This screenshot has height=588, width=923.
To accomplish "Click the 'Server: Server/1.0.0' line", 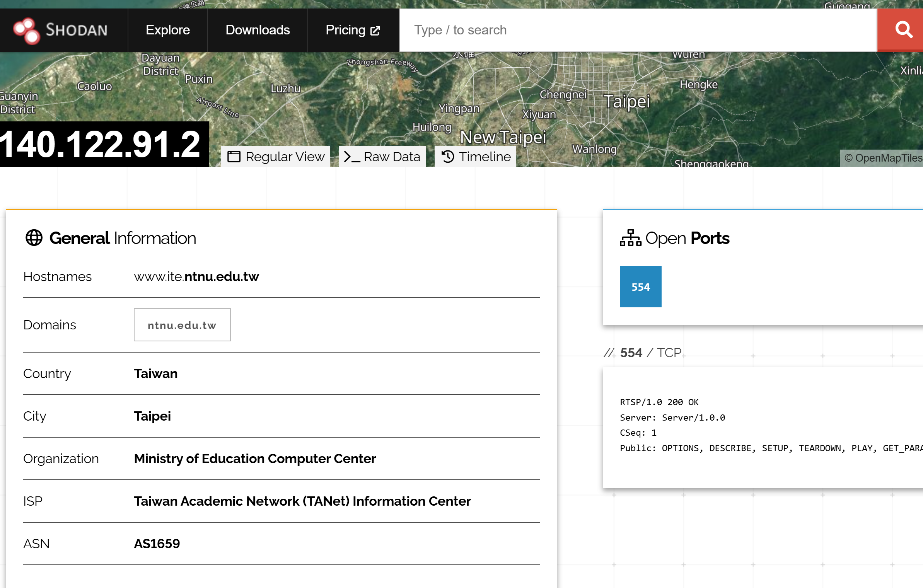I will click(x=672, y=418).
